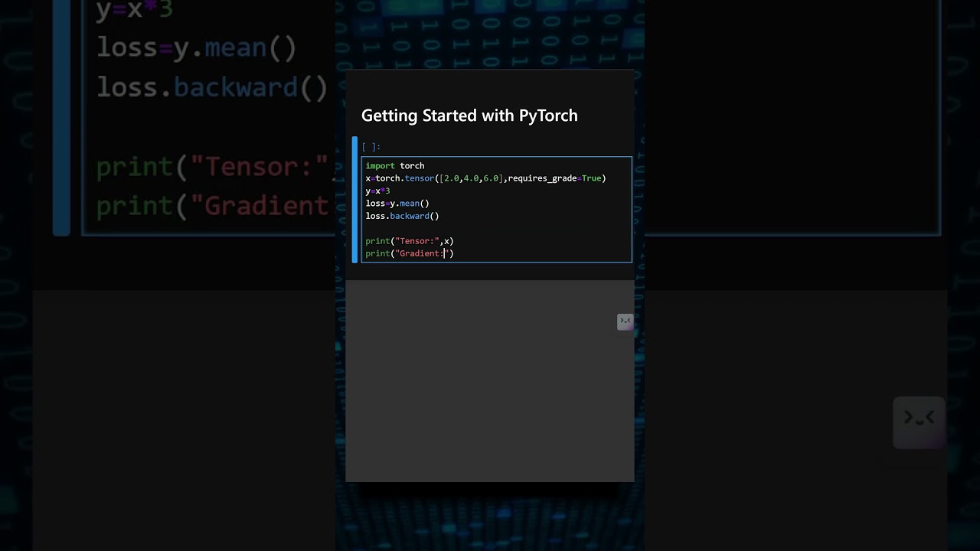Click the blue cell collapse bar
The height and width of the screenshot is (551, 980).
[354, 200]
